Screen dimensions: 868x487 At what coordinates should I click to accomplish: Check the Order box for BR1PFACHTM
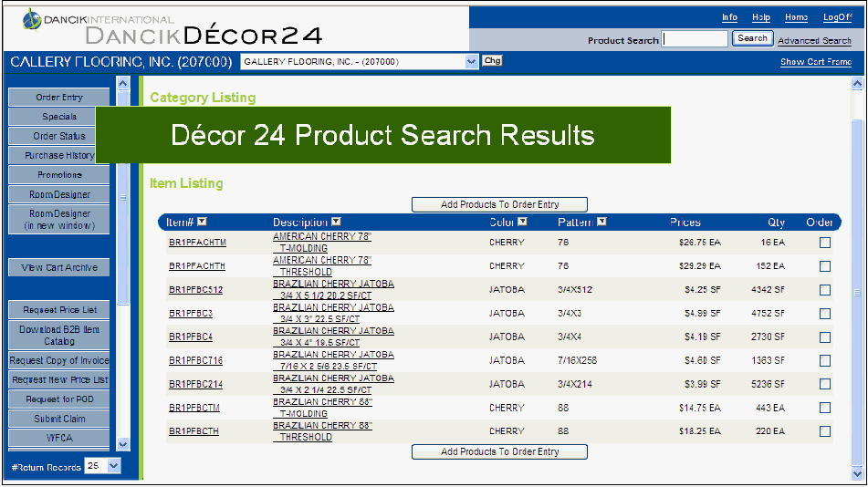tap(825, 243)
